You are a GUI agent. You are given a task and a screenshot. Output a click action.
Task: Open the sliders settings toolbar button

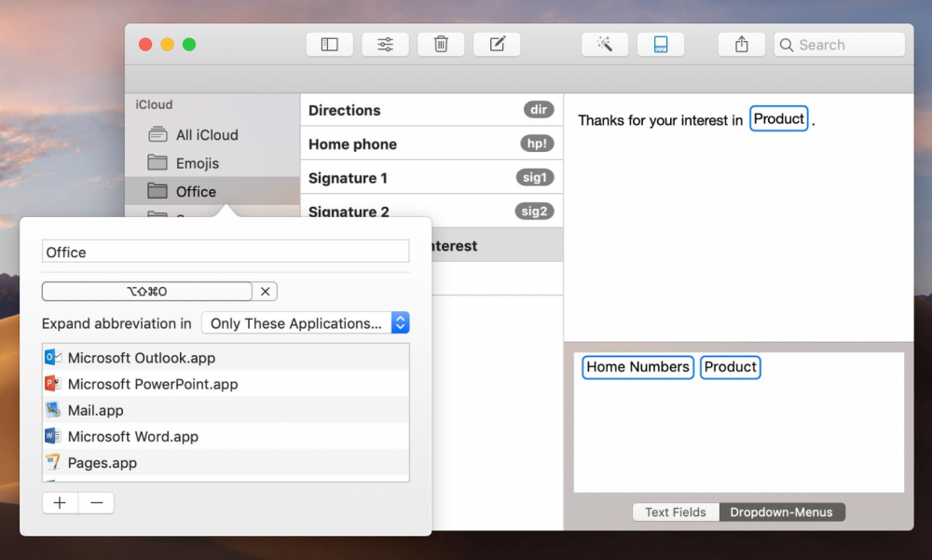tap(385, 45)
